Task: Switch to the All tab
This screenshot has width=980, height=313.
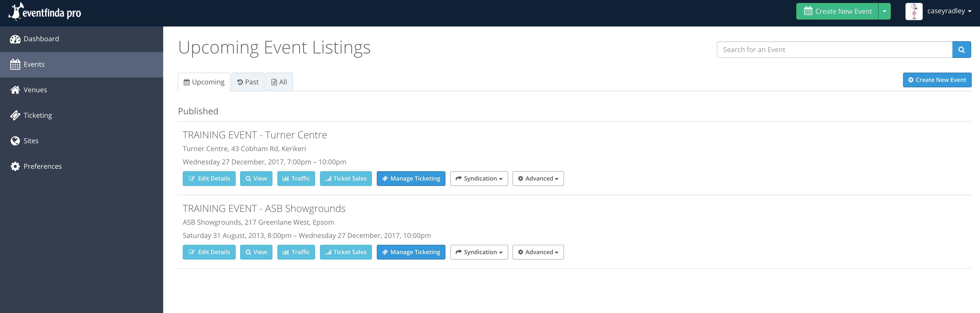Action: 279,82
